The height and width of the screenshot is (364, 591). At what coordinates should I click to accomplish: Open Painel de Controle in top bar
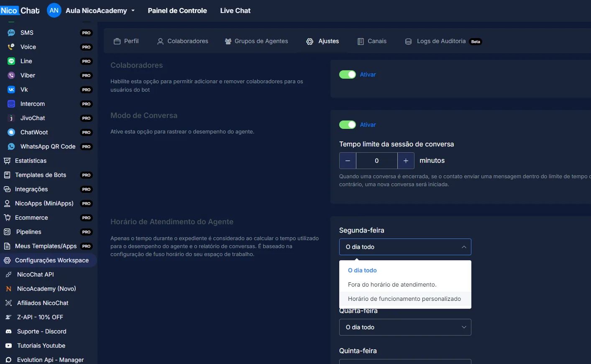(177, 10)
